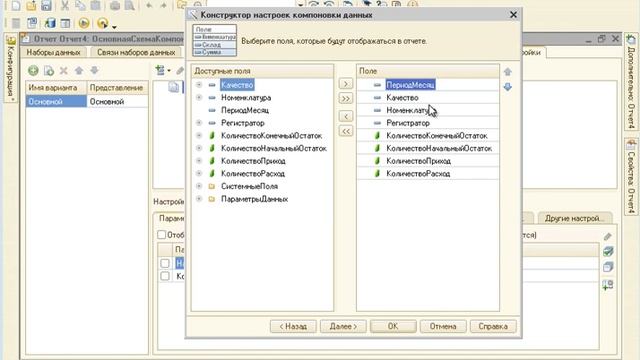Viewport: 640px width, 360px height.
Task: Open dropdown arrow beside the second play icon
Action: [x=114, y=27]
